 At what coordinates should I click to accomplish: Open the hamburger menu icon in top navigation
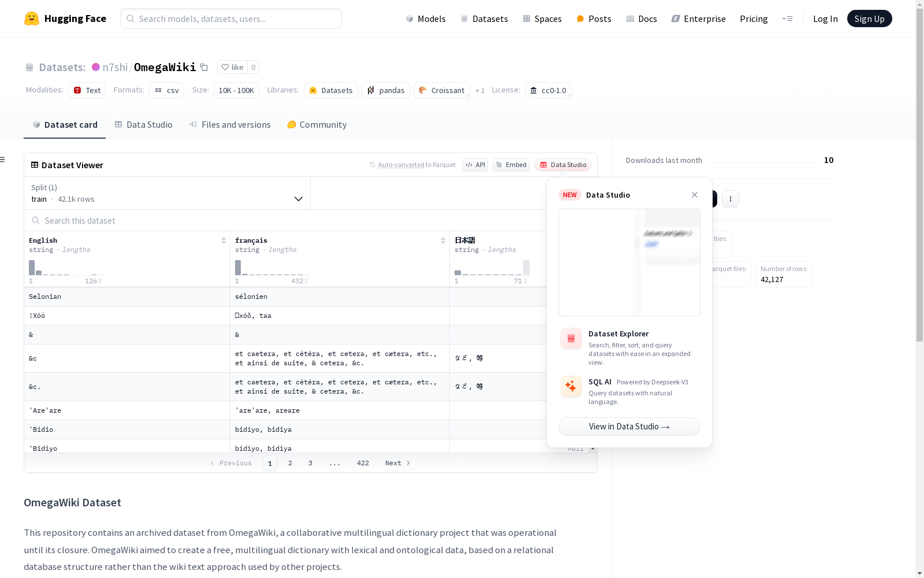tap(787, 18)
